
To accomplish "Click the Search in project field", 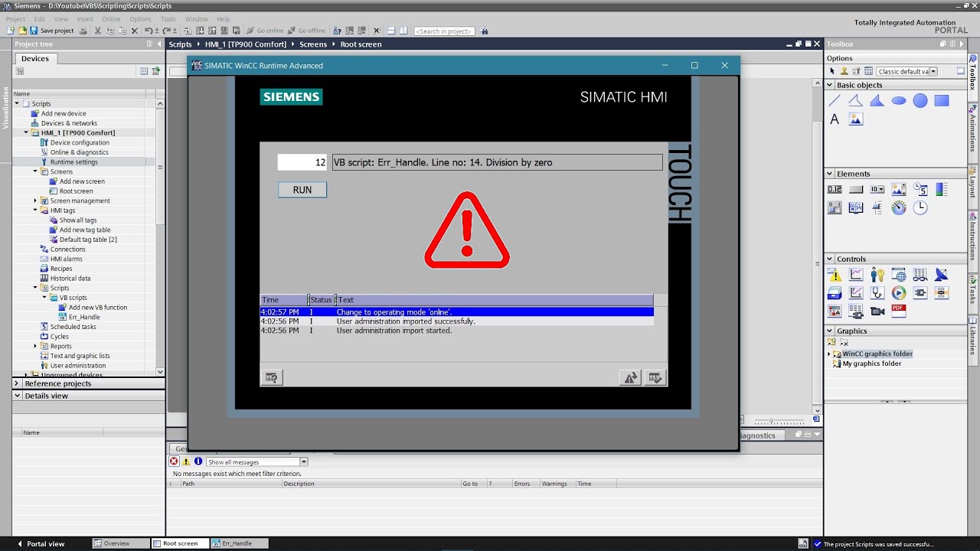I will point(444,31).
